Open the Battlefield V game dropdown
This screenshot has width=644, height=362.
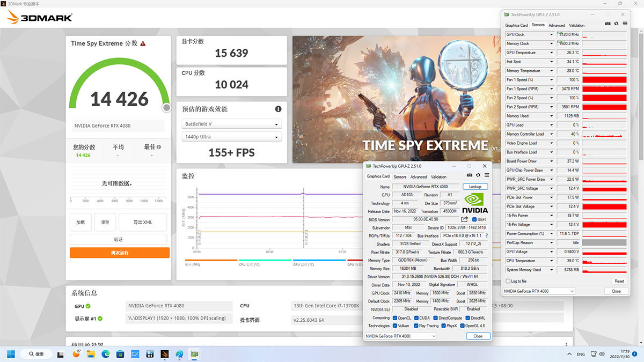pos(231,124)
